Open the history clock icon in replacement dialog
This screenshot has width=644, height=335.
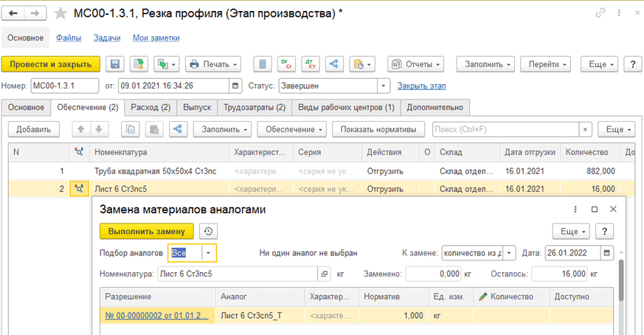click(x=208, y=232)
